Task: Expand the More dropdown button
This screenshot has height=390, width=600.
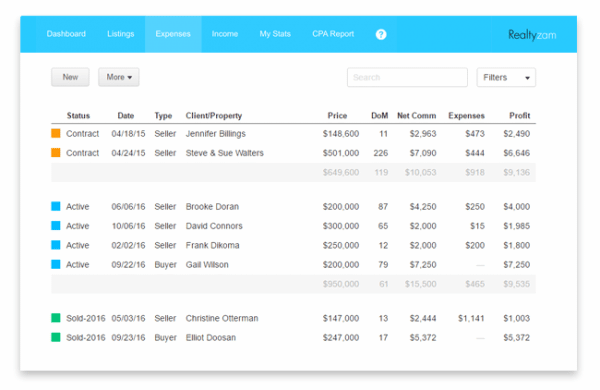Action: pyautogui.click(x=119, y=77)
